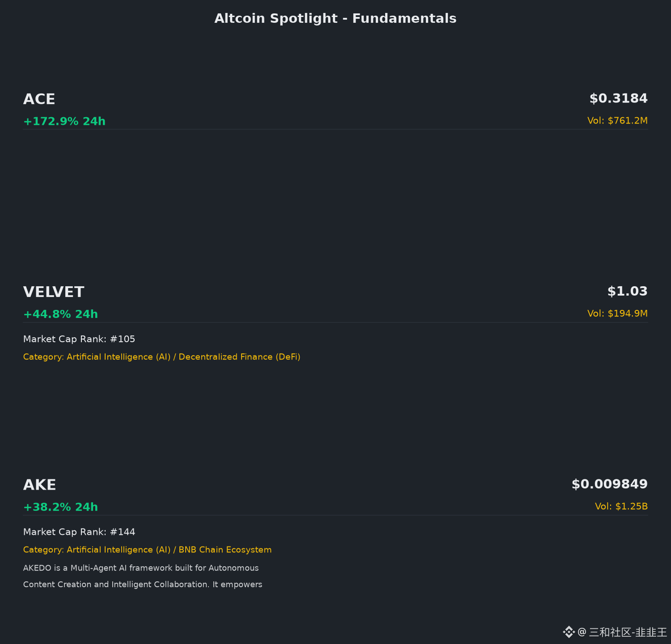Image resolution: width=671 pixels, height=644 pixels.
Task: Click ACE volume $761.2M label
Action: tap(617, 121)
